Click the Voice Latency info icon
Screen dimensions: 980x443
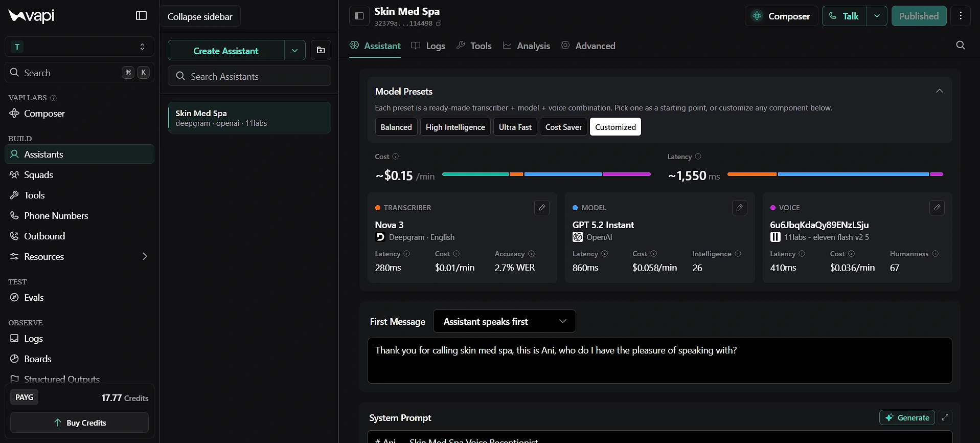(802, 254)
